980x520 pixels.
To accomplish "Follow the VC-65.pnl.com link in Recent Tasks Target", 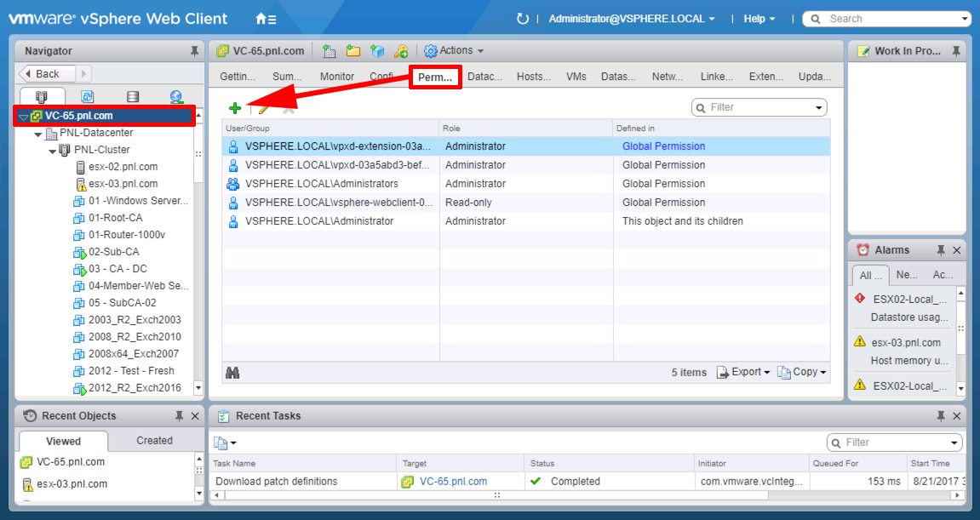I will coord(453,481).
